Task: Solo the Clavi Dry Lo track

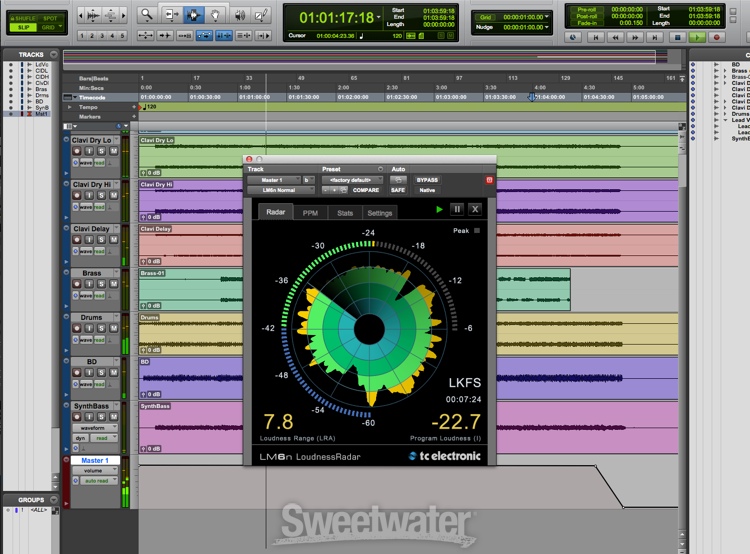Action: (x=101, y=151)
